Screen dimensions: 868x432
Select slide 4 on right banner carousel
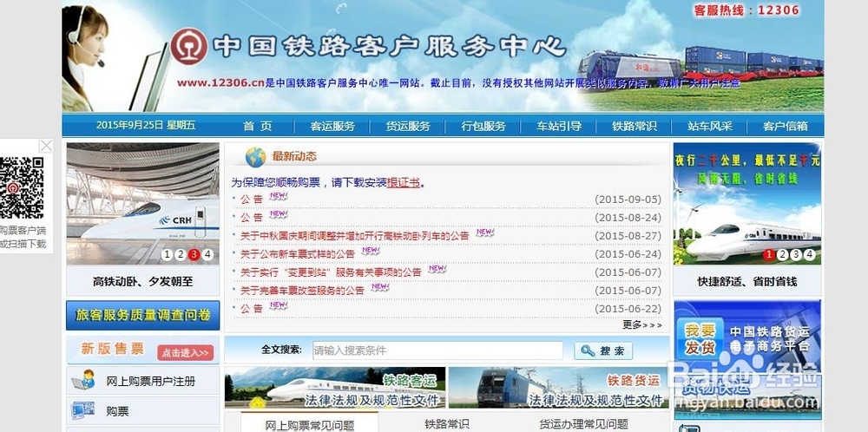coord(809,254)
